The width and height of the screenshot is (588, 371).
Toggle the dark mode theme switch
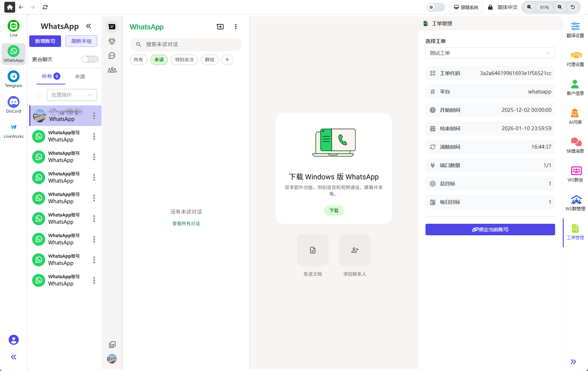pyautogui.click(x=436, y=7)
